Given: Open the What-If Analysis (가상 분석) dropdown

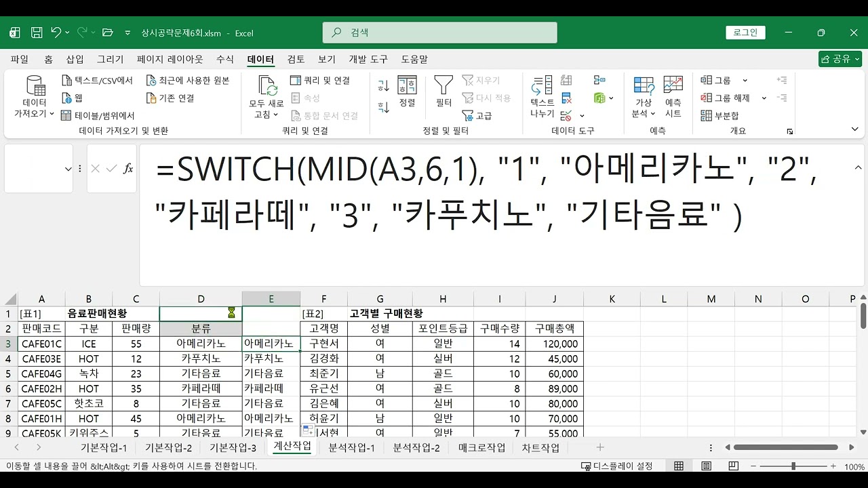Looking at the screenshot, I should pos(643,97).
